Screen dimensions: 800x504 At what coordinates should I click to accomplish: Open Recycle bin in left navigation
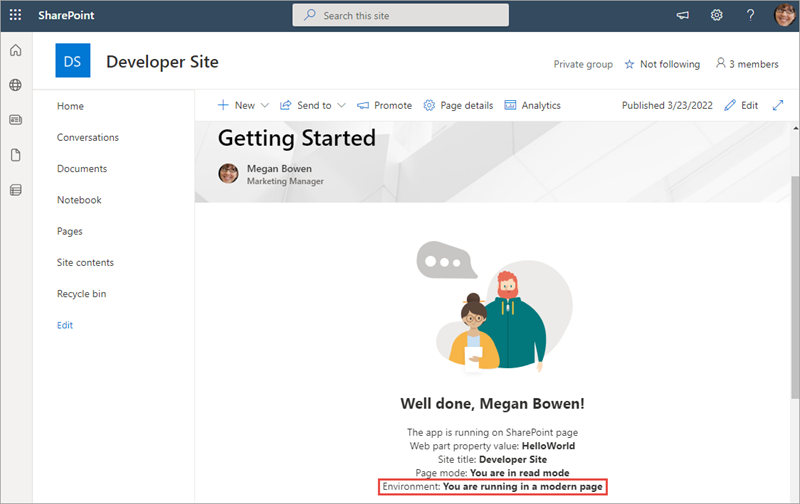click(82, 294)
